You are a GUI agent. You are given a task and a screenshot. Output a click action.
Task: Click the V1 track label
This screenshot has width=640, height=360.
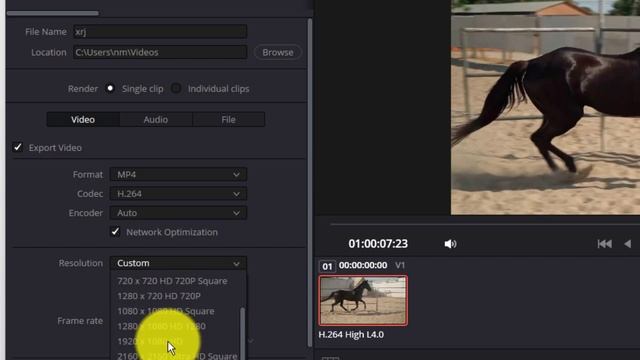(400, 265)
